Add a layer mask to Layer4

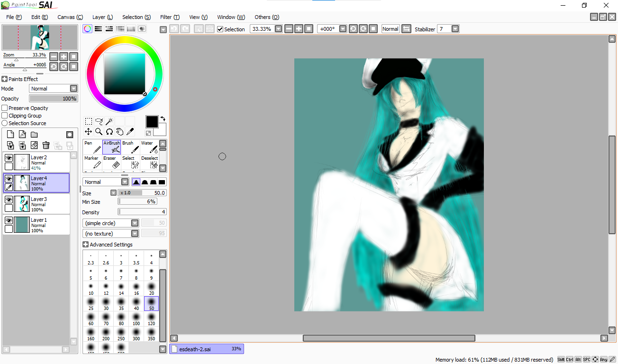[70, 135]
